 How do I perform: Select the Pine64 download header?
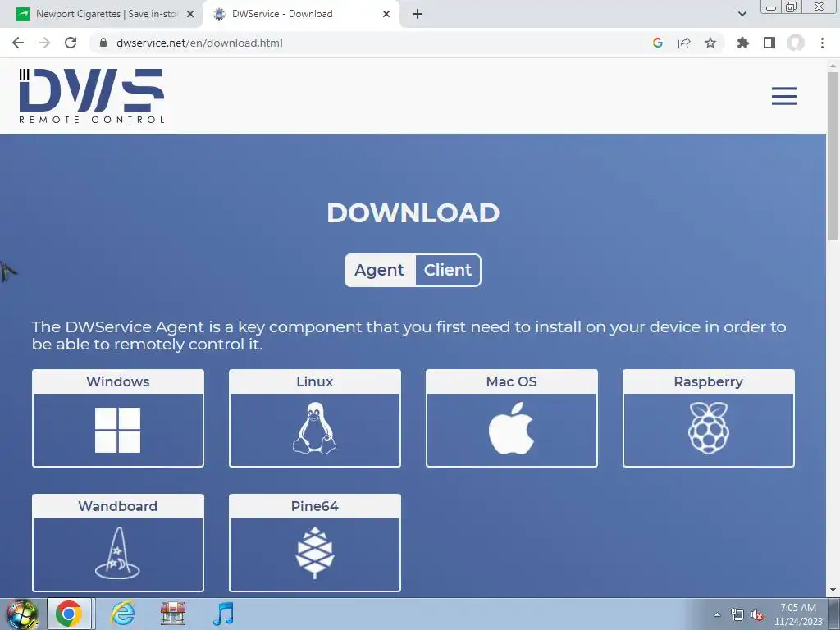pyautogui.click(x=314, y=506)
